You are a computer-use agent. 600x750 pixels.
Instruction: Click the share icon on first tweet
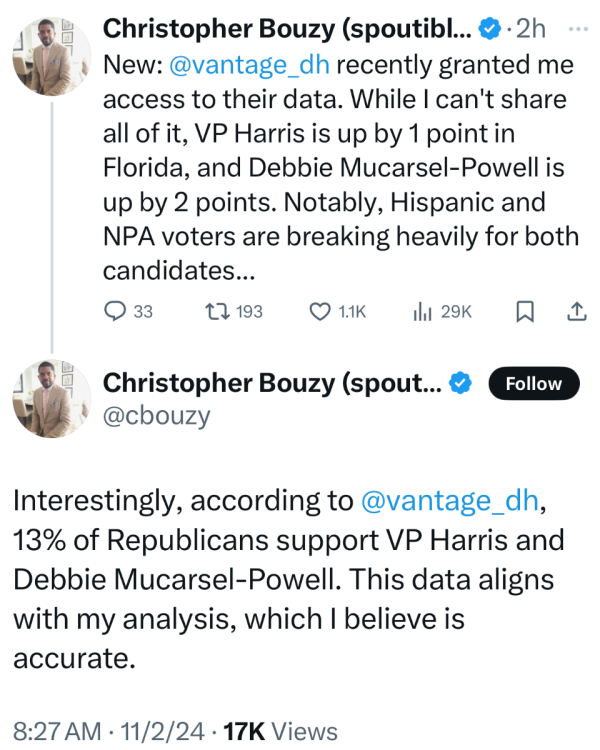click(x=577, y=312)
